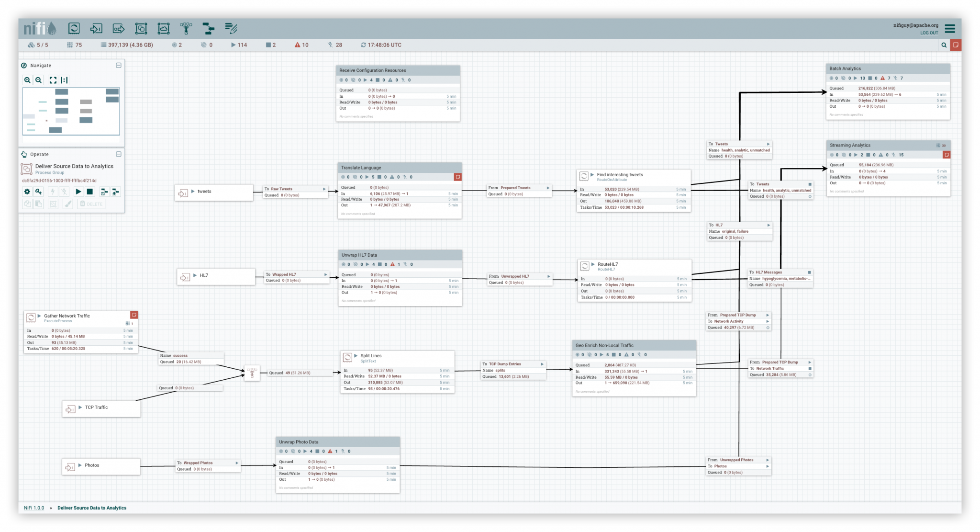Stop the process group with Operate stop
Image resolution: width=980 pixels, height=532 pixels.
(x=89, y=192)
